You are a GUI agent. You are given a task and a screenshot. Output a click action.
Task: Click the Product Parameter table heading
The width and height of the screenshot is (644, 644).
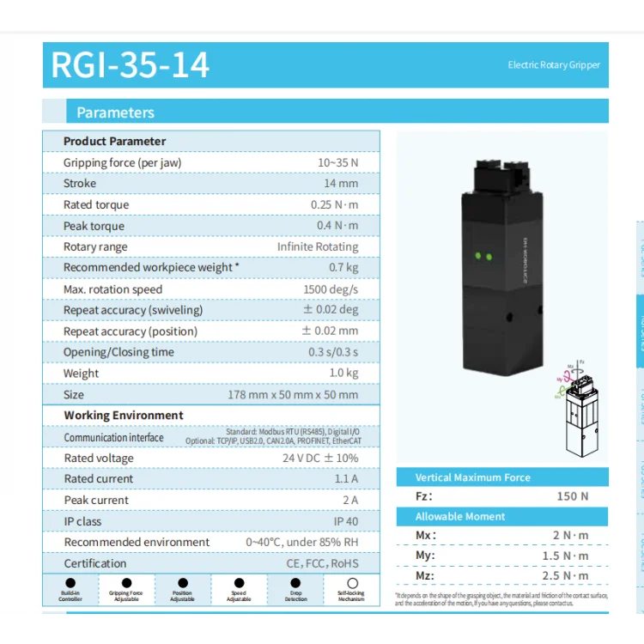(115, 141)
